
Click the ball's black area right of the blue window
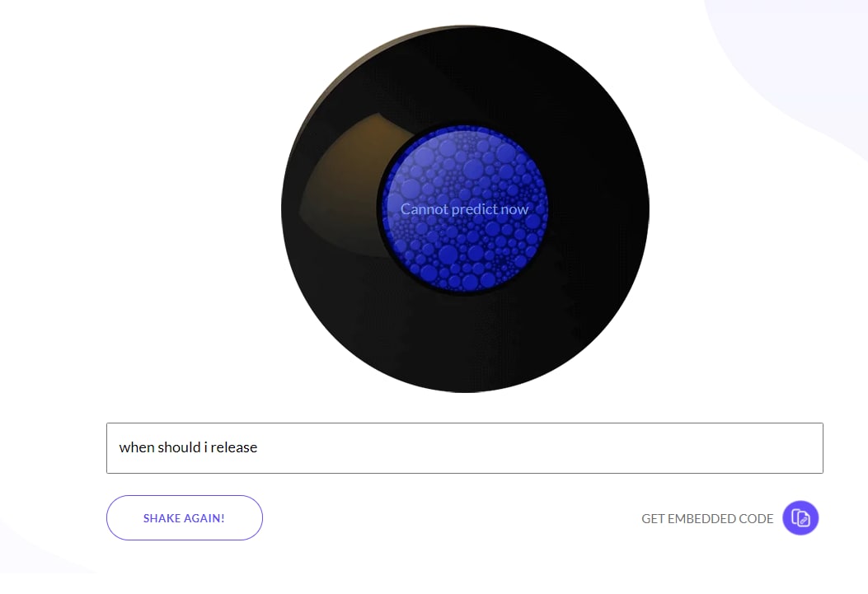pos(598,209)
